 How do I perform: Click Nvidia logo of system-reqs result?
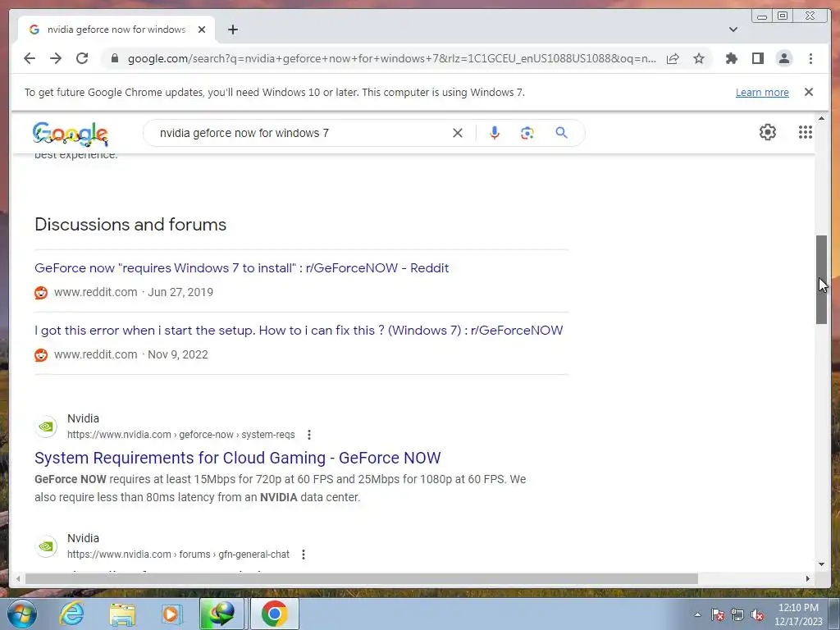[46, 427]
